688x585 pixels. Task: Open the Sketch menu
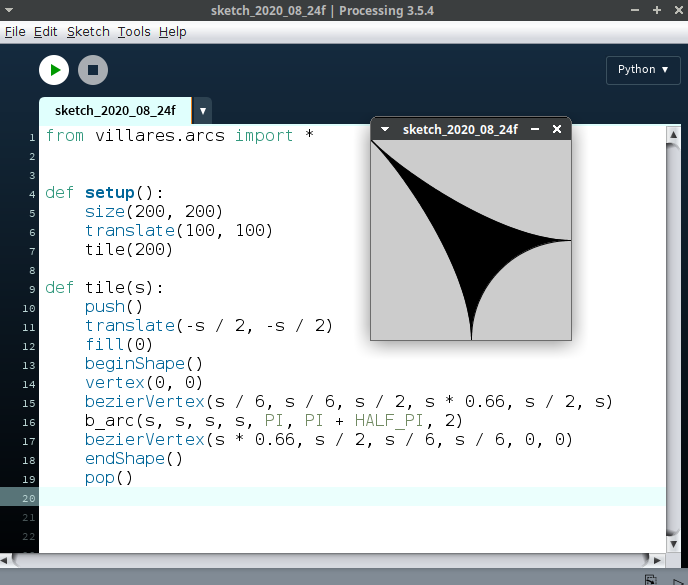coord(88,31)
